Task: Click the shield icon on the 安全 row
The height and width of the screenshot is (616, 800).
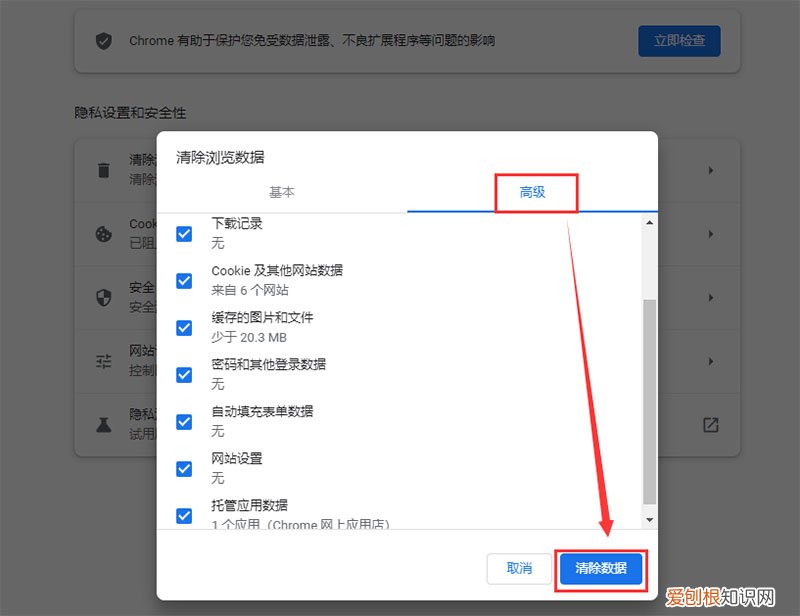Action: pyautogui.click(x=104, y=297)
